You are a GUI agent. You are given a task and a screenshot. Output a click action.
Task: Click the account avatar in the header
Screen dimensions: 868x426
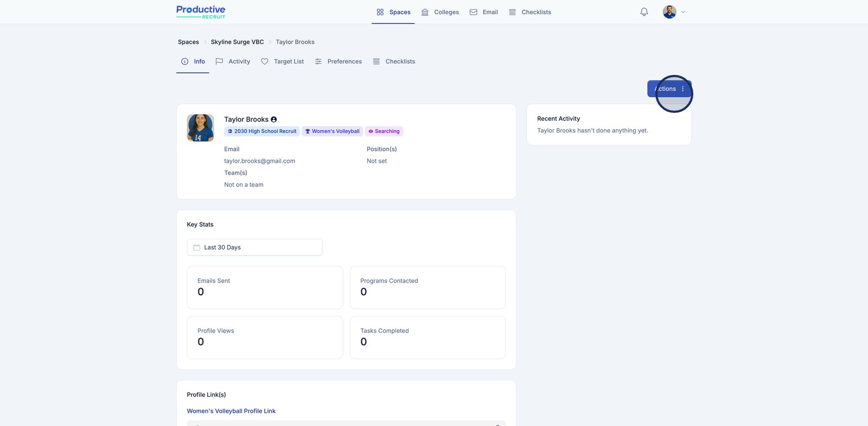point(669,12)
